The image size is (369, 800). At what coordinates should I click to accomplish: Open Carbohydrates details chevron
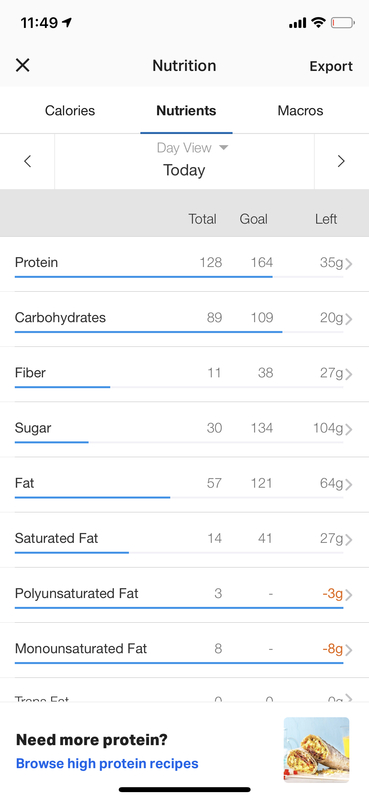coord(349,319)
